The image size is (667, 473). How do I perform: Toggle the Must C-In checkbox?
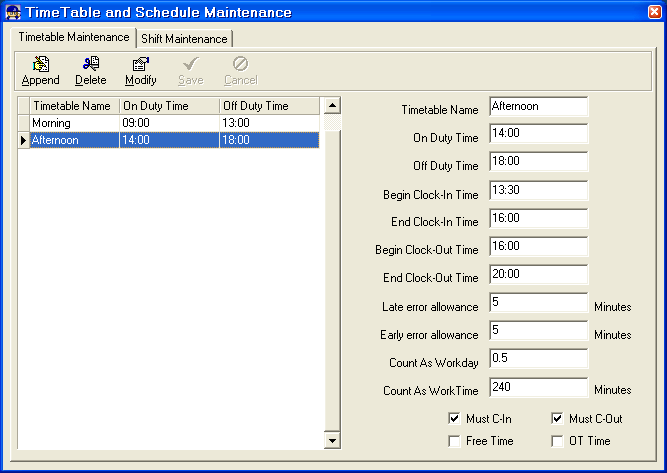pos(455,418)
